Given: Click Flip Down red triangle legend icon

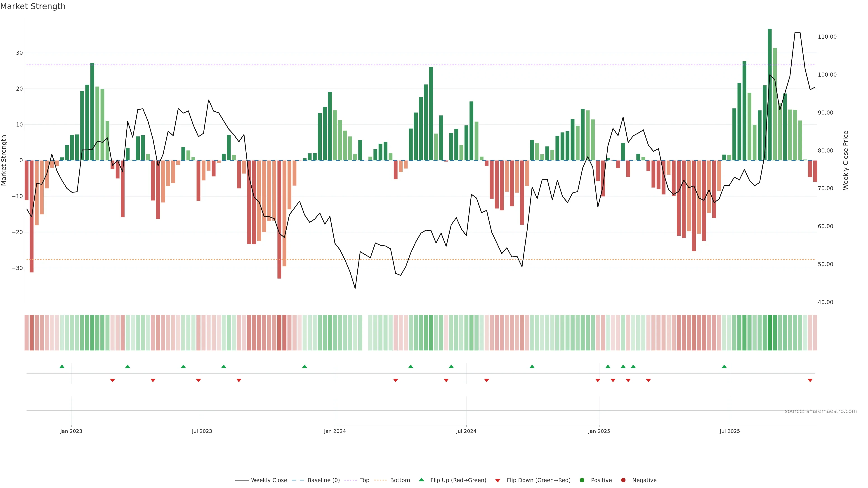Looking at the screenshot, I should point(498,481).
